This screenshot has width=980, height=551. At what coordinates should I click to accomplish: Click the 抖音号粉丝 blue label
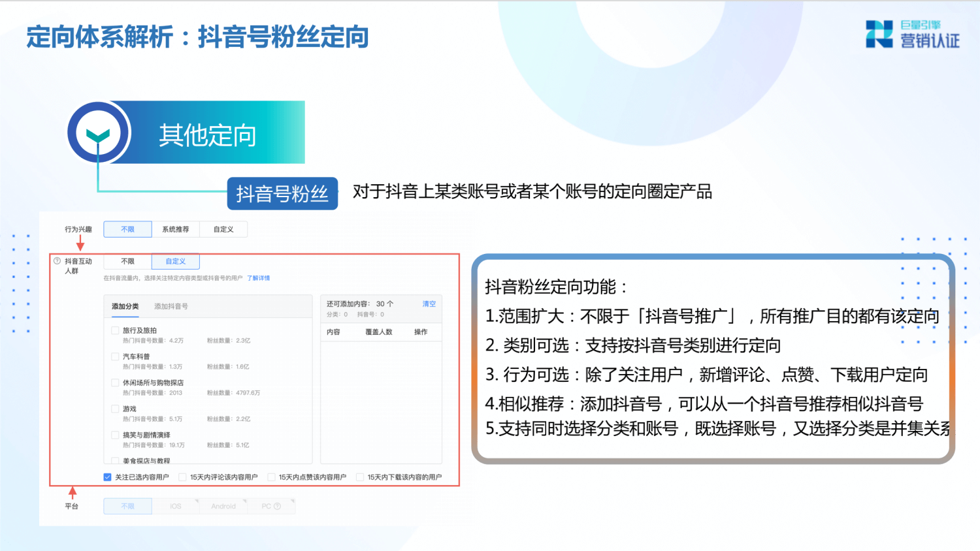282,193
